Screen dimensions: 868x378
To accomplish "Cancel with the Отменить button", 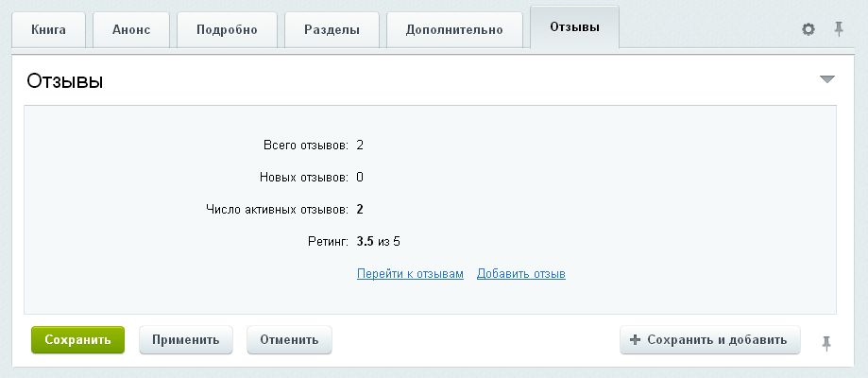I will (289, 340).
